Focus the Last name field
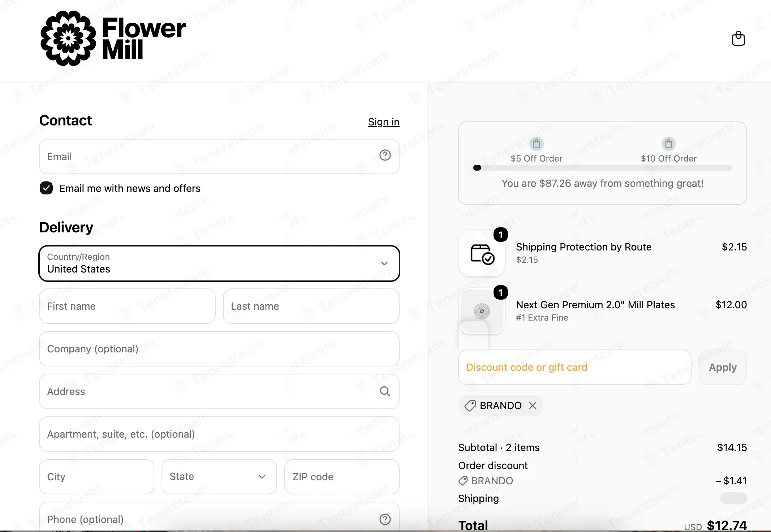 tap(311, 306)
